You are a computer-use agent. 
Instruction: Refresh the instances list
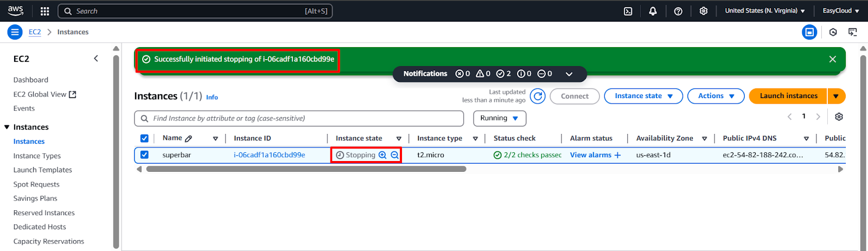click(538, 96)
